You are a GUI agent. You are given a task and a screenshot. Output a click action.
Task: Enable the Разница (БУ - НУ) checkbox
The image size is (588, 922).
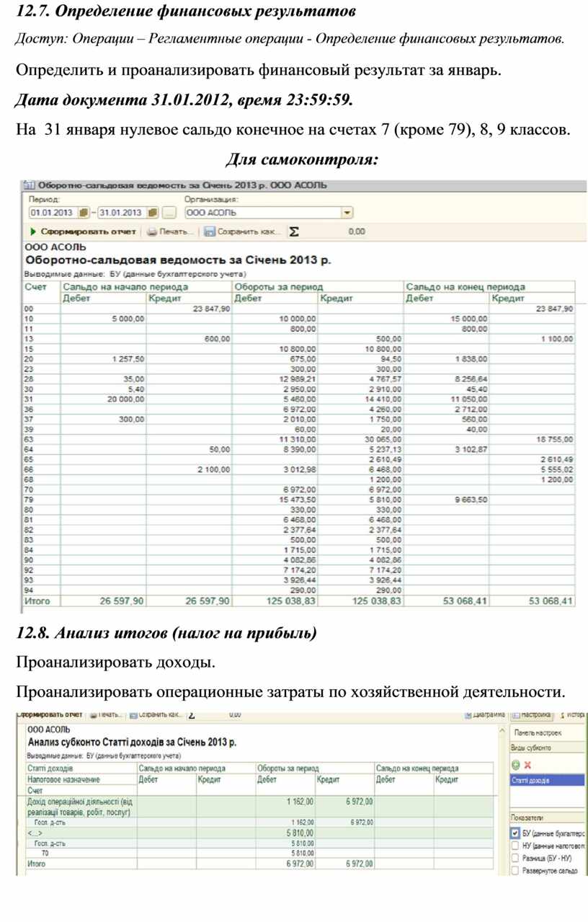coord(516,858)
